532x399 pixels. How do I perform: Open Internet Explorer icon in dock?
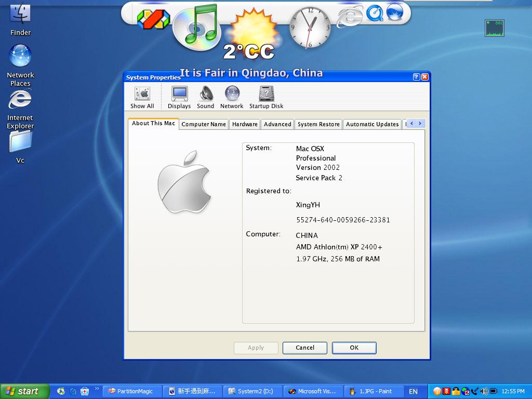350,17
